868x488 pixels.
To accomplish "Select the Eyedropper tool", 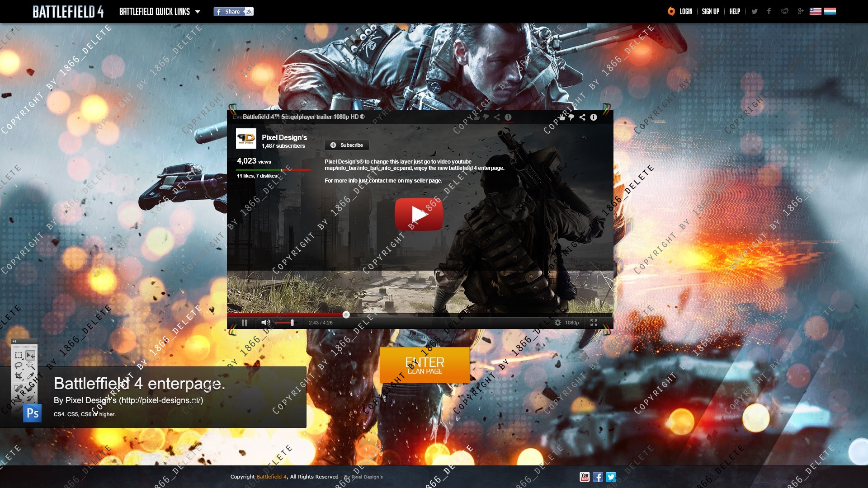I will pyautogui.click(x=30, y=375).
